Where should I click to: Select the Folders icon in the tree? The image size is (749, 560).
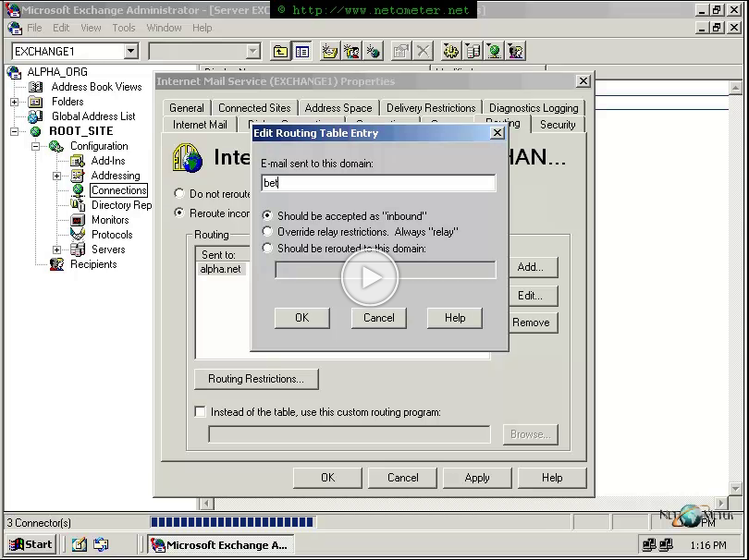pyautogui.click(x=35, y=102)
